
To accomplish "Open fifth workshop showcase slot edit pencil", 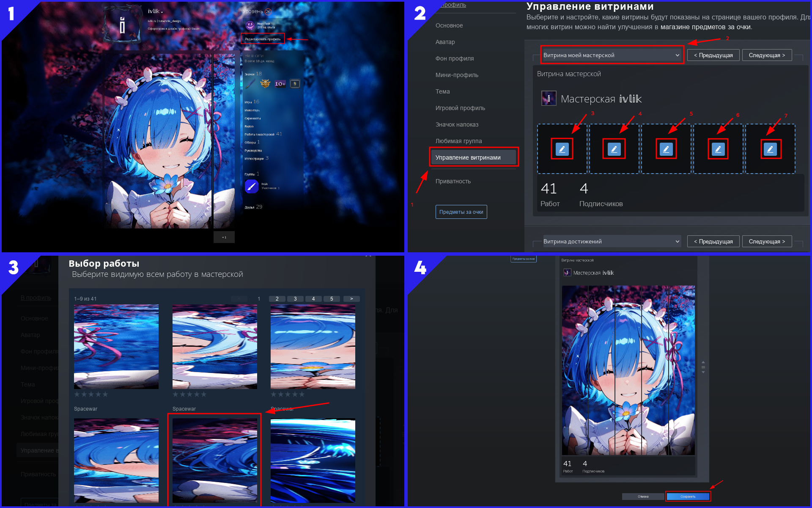I will pyautogui.click(x=770, y=149).
